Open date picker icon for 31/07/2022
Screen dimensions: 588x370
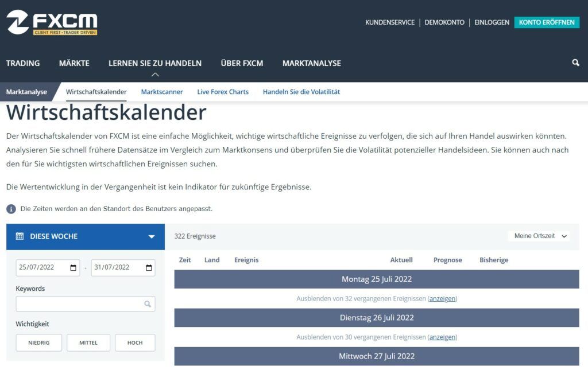(149, 267)
